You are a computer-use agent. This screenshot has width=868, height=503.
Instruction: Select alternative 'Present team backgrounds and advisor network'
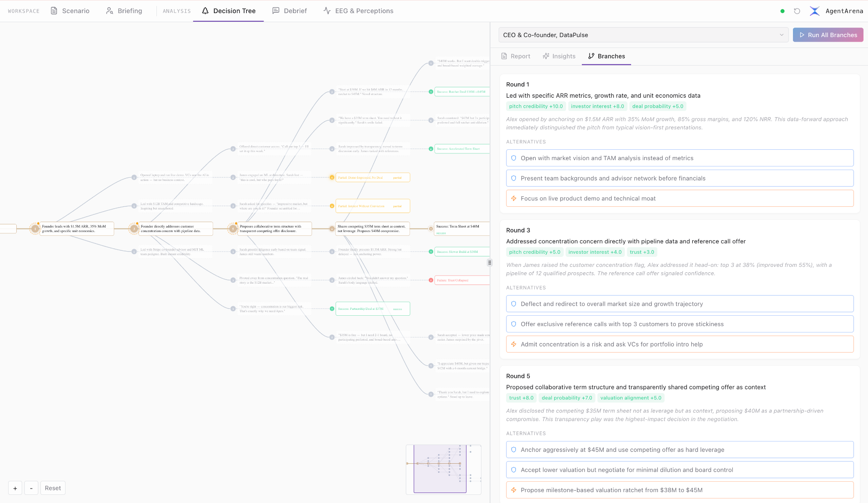coord(679,178)
